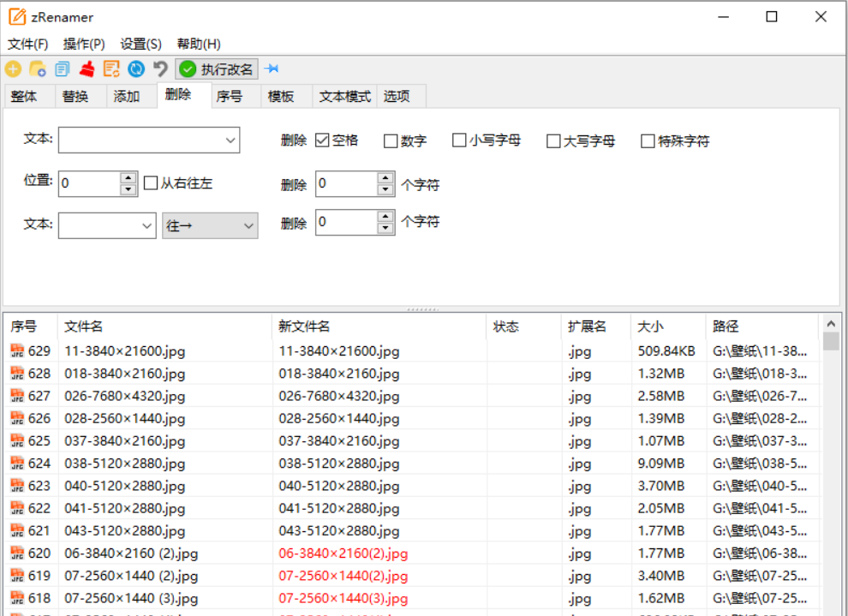Decrease the middle 删除 character count
The image size is (848, 616).
[385, 189]
